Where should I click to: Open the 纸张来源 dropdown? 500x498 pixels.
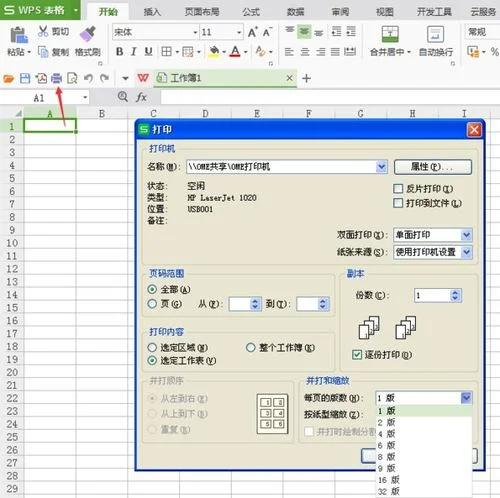(466, 252)
